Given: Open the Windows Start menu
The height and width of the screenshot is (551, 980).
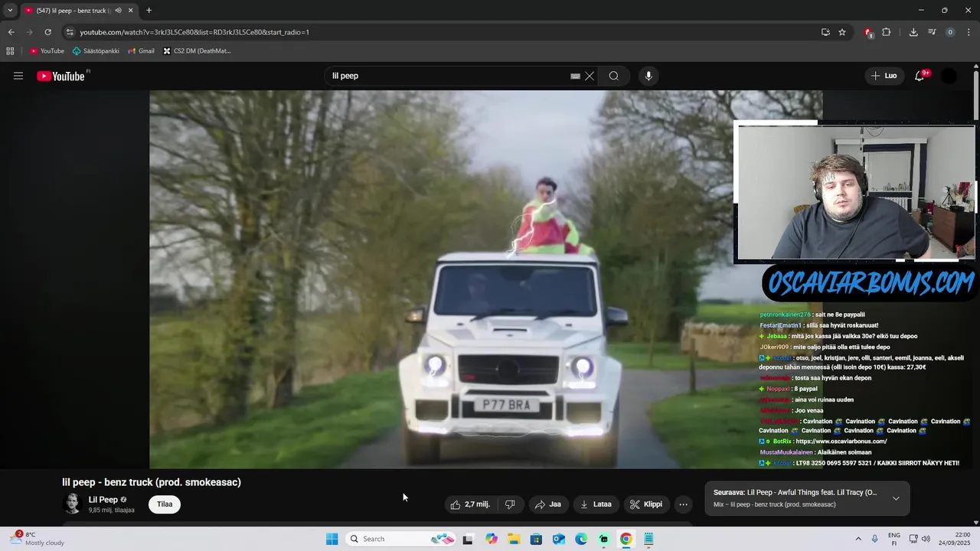Looking at the screenshot, I should pyautogui.click(x=332, y=539).
